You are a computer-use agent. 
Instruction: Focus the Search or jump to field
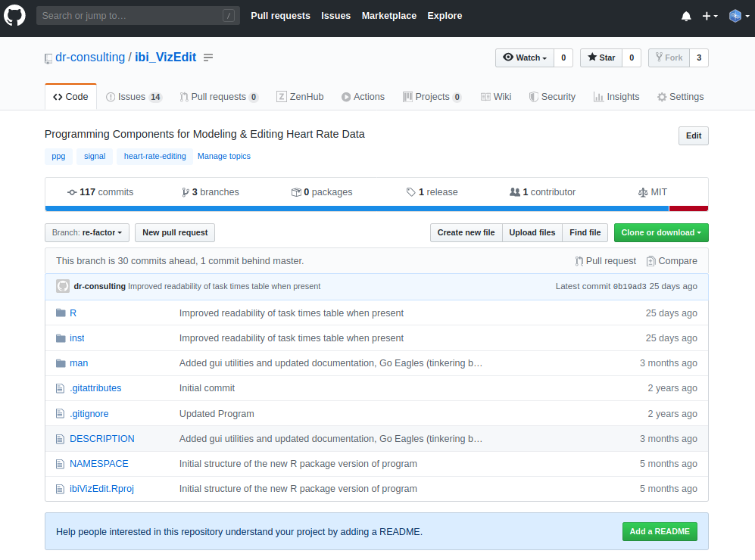[138, 16]
